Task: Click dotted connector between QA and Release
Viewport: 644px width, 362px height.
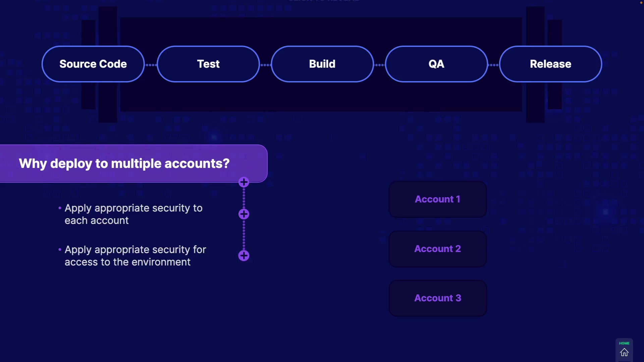Action: pyautogui.click(x=494, y=65)
